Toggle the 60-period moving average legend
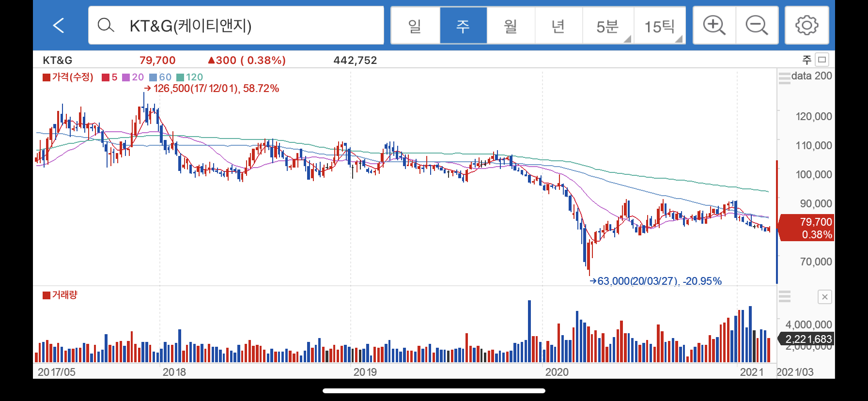The image size is (868, 401). coord(160,77)
